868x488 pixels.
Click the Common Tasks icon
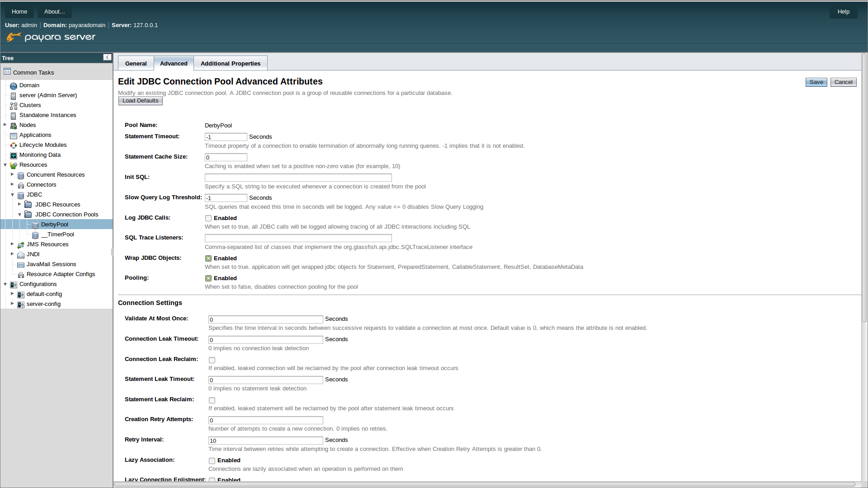[x=7, y=71]
